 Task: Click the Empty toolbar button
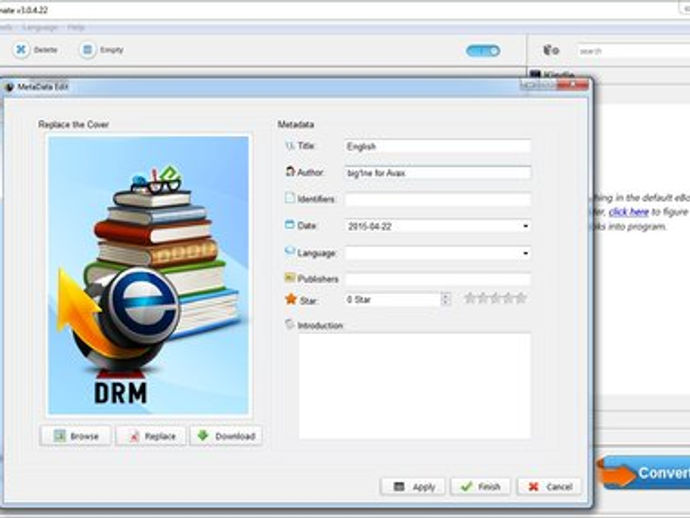click(102, 50)
